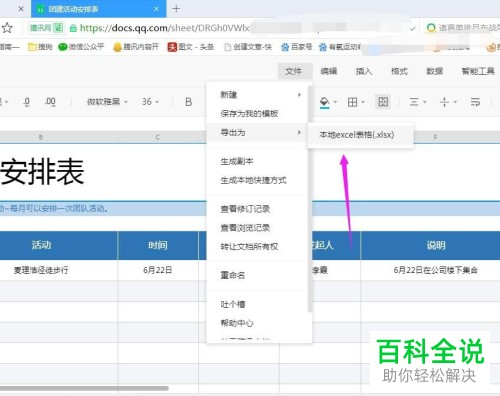Viewport: 500px width, 396px height.
Task: Open the 文件 menu
Action: (x=294, y=71)
